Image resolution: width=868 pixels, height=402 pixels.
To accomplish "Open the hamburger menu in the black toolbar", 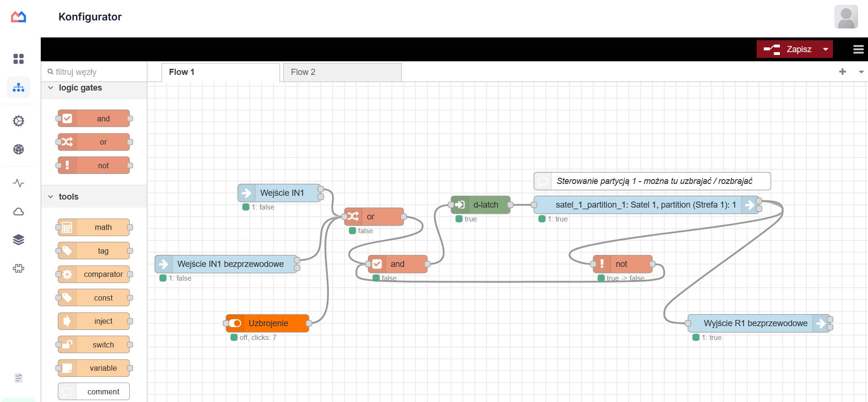I will tap(858, 49).
